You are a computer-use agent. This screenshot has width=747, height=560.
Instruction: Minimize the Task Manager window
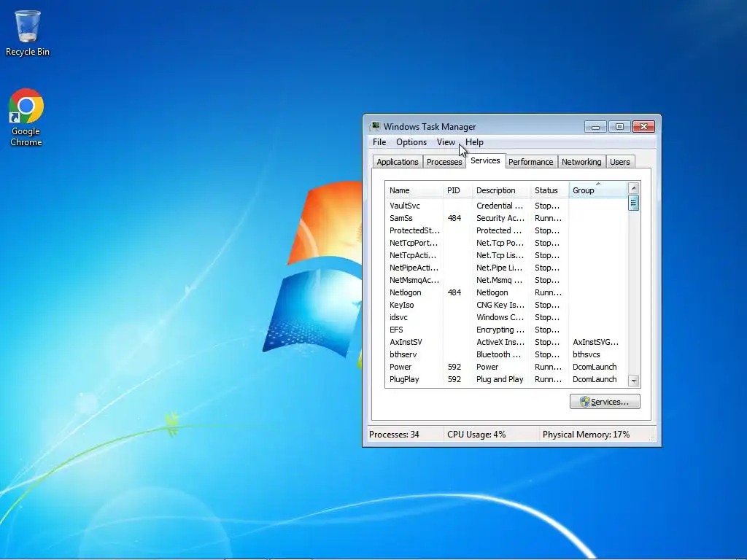click(595, 126)
